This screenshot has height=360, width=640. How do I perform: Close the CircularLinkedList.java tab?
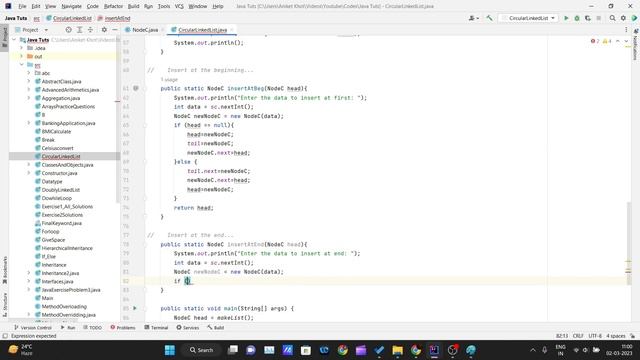pos(232,30)
